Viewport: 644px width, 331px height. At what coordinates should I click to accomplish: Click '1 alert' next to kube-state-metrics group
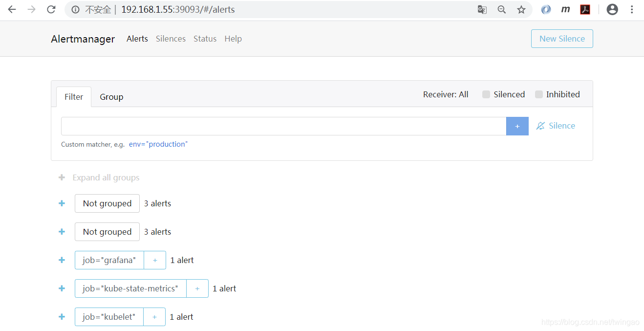coord(225,288)
